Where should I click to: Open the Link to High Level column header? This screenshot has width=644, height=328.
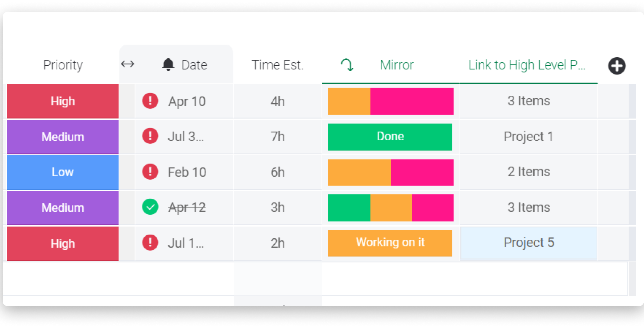[x=527, y=65]
